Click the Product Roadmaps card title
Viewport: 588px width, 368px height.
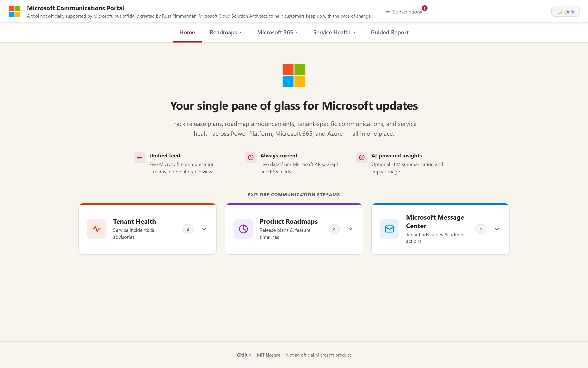(288, 221)
